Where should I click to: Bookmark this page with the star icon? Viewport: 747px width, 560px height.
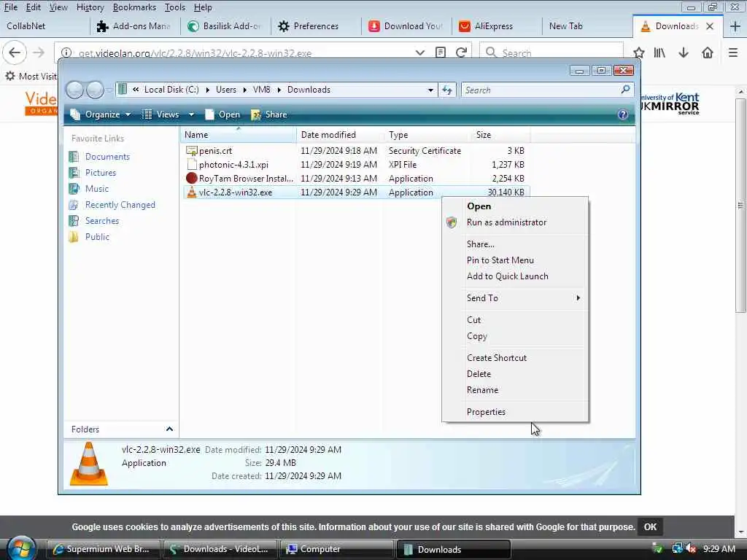point(639,52)
